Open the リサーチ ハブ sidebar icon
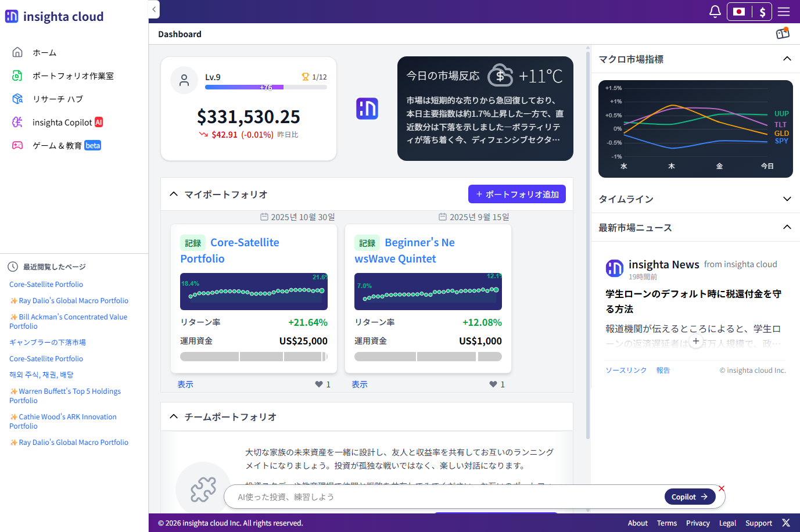 tap(16, 98)
